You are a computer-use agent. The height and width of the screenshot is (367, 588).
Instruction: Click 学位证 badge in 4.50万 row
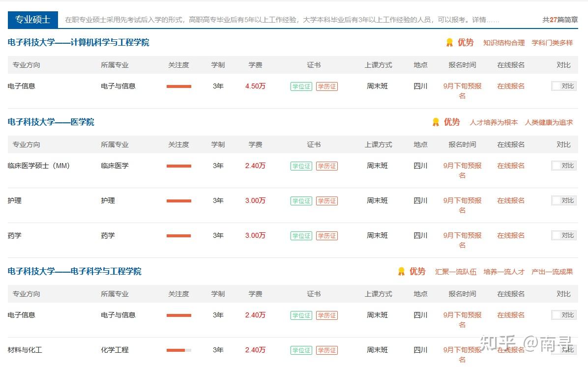[301, 86]
